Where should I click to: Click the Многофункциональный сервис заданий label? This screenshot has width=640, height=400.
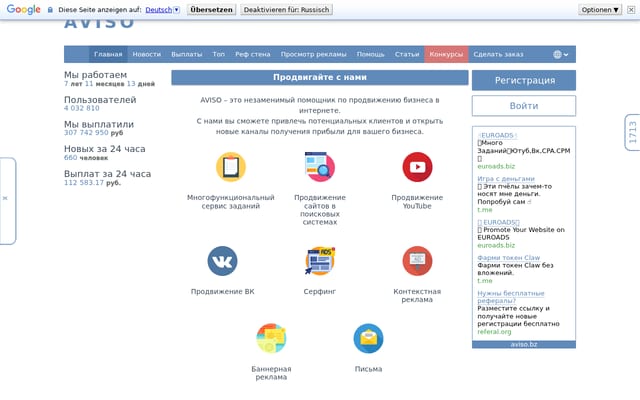[x=231, y=202]
